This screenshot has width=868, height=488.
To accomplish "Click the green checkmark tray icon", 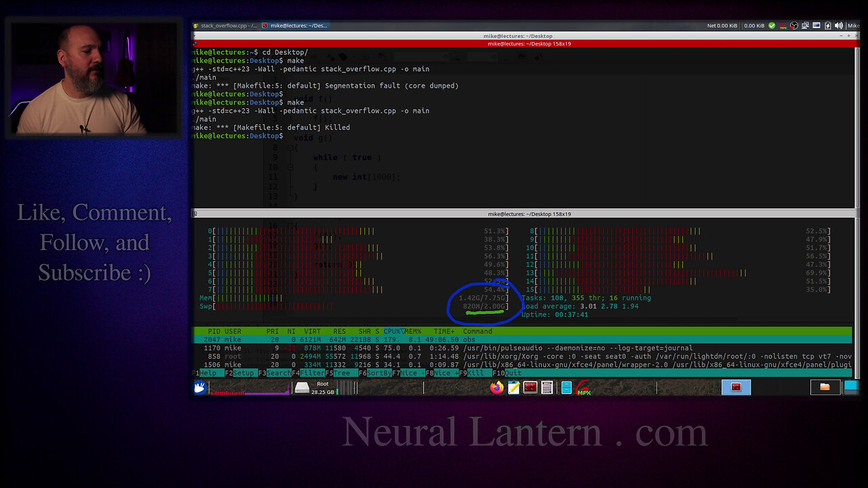I will (772, 26).
